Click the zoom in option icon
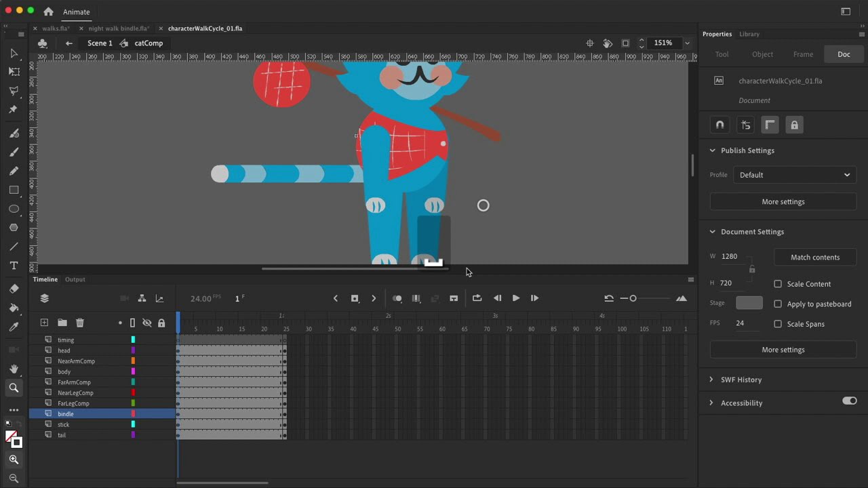 click(14, 460)
